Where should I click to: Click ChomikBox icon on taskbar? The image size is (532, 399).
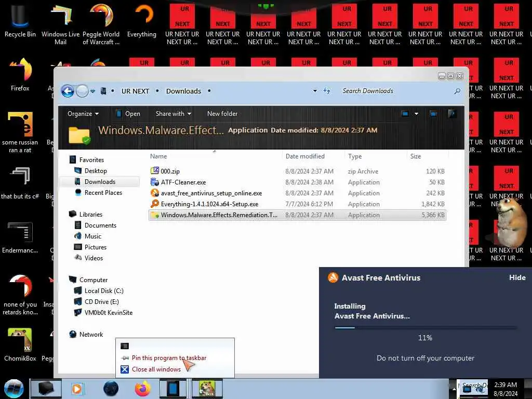point(207,389)
